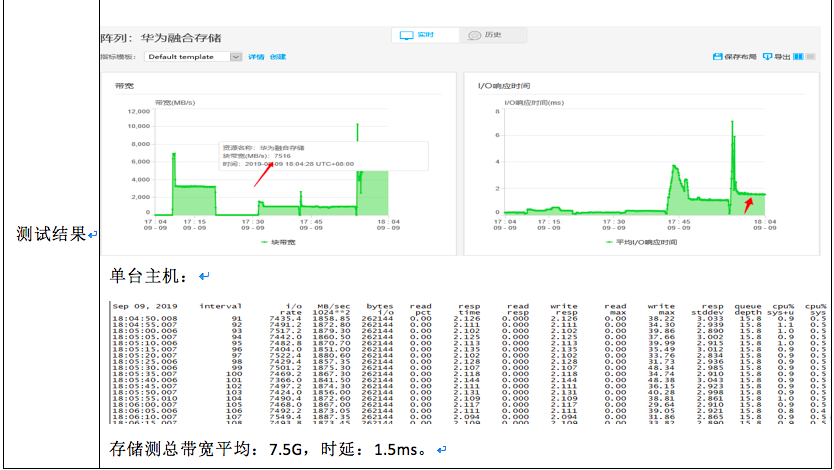
Task: Click the write max value 48.38
Action: (x=662, y=380)
